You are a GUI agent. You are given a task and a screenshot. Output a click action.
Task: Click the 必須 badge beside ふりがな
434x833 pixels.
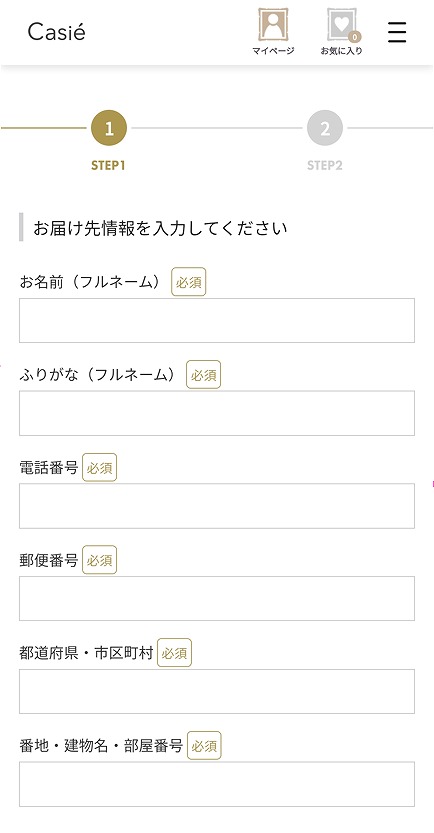(203, 375)
